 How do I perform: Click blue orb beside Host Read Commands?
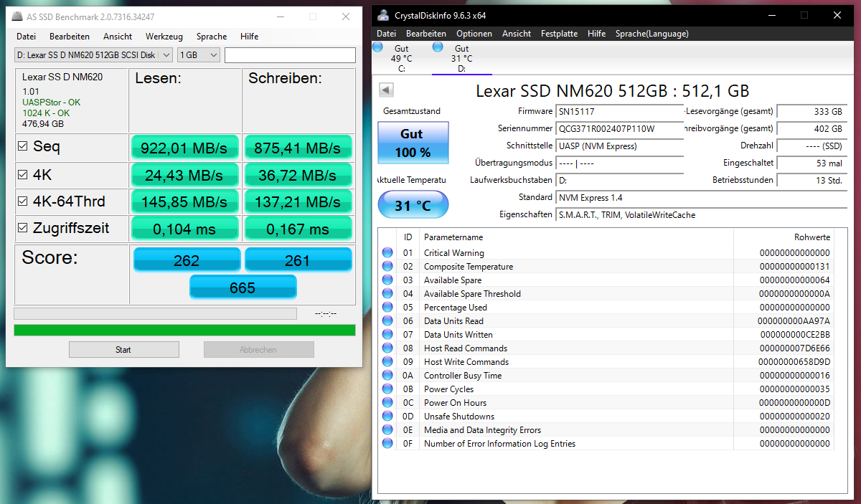tap(387, 348)
